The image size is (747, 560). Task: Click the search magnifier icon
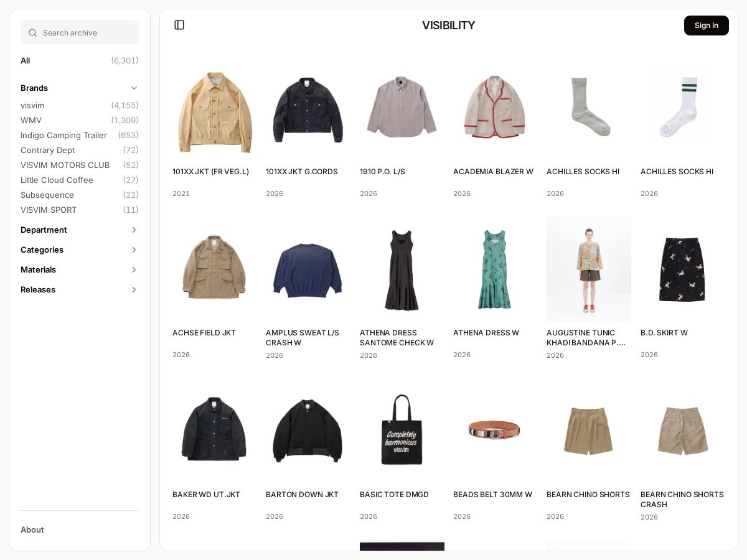[33, 32]
